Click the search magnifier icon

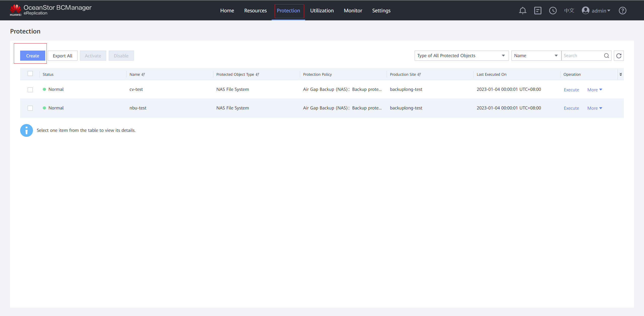pos(607,56)
